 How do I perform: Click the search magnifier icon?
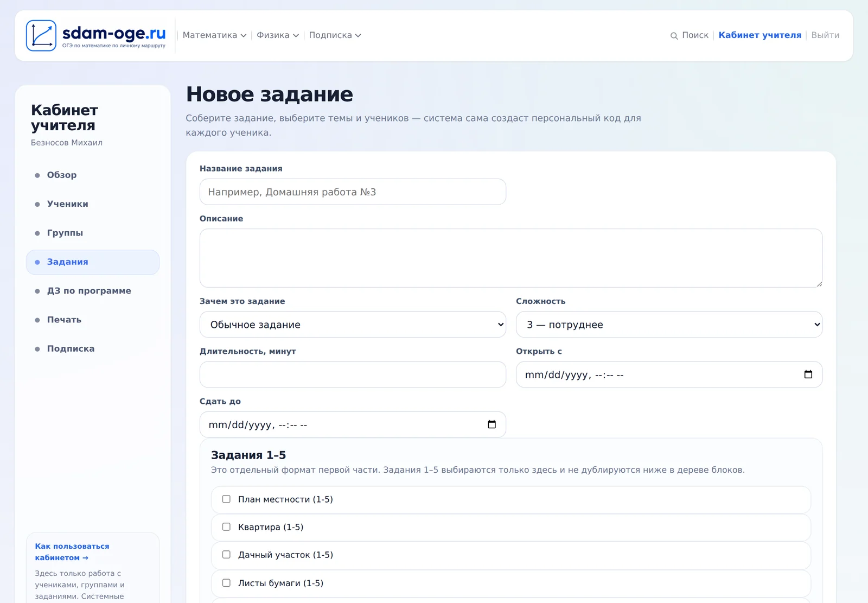[x=674, y=36]
